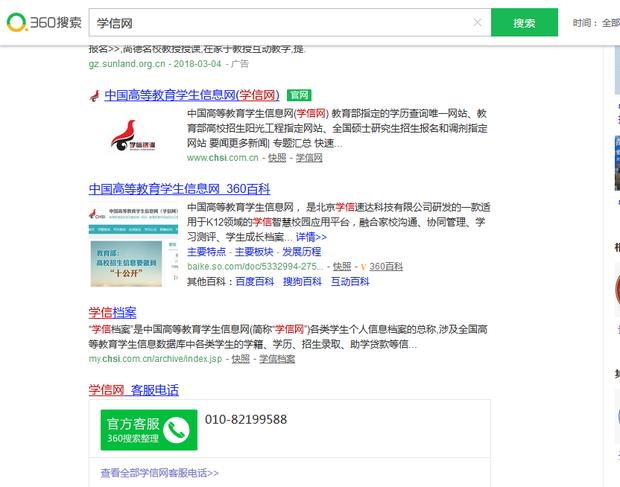Screen dimensions: 620x487
Task: Click the 360搜索 logo
Action: point(43,23)
